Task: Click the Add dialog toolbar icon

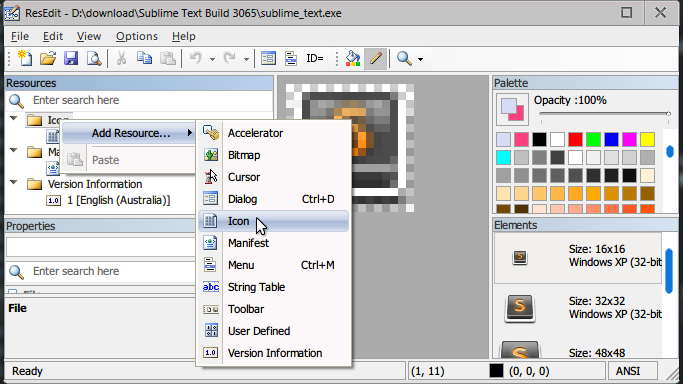Action: [x=268, y=58]
